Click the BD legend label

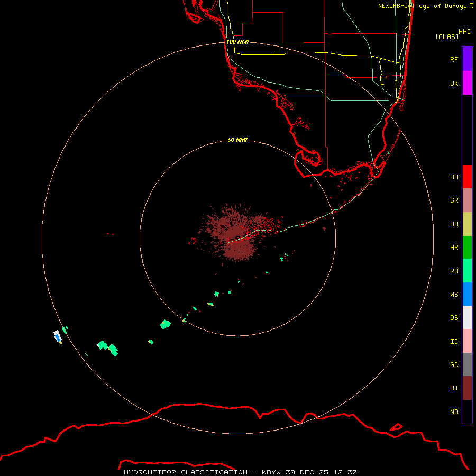point(454,224)
